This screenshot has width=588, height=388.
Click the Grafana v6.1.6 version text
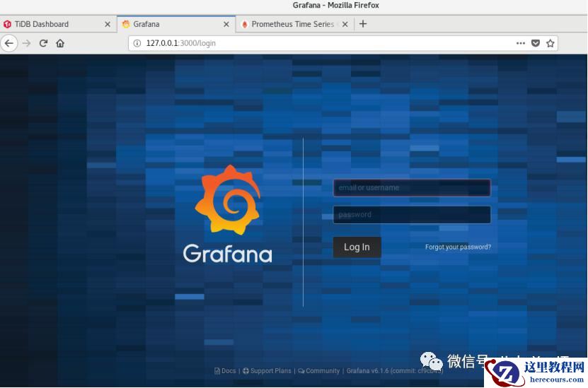[395, 371]
